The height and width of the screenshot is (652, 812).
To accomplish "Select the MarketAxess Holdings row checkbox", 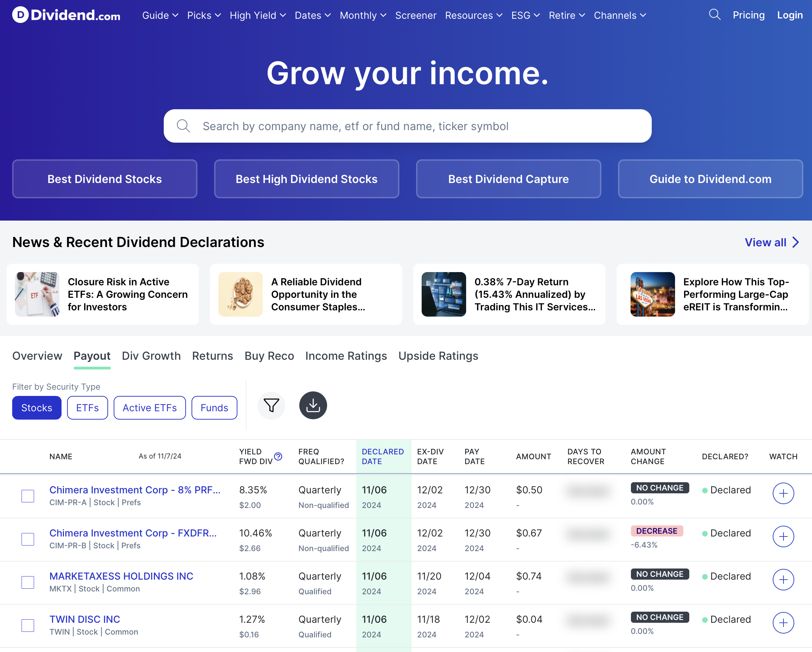I will [28, 582].
